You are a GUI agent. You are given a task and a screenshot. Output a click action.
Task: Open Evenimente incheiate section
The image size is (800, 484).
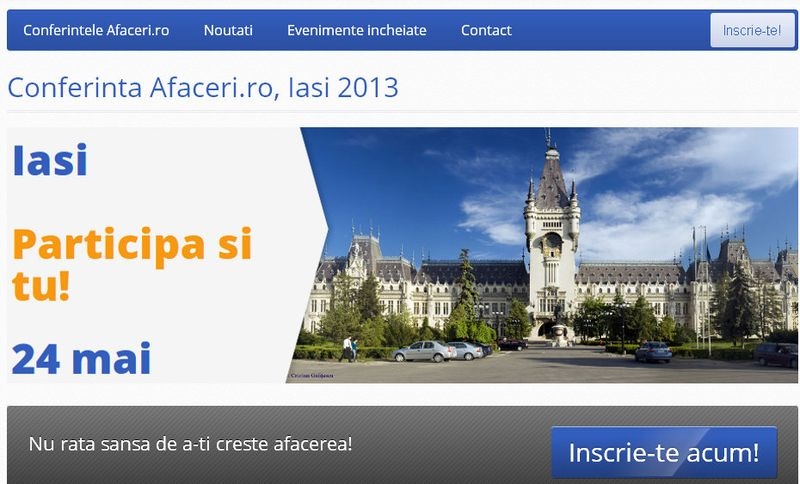(x=357, y=31)
